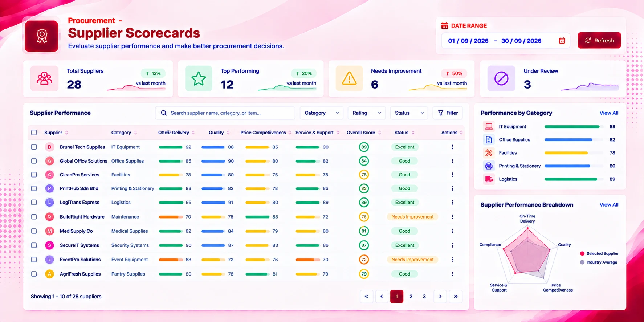Image resolution: width=644 pixels, height=322 pixels.
Task: Check the Brunei Tech Supplies row checkbox
Action: (34, 147)
